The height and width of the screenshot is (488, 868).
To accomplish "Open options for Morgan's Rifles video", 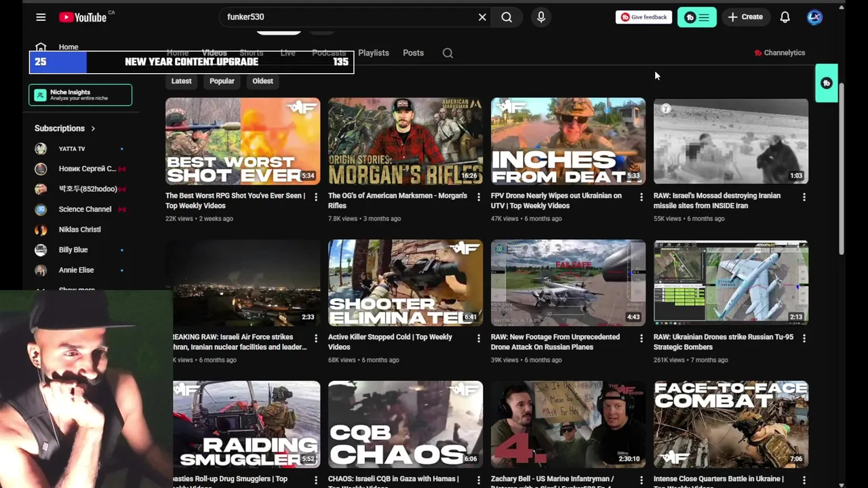I will coord(478,197).
